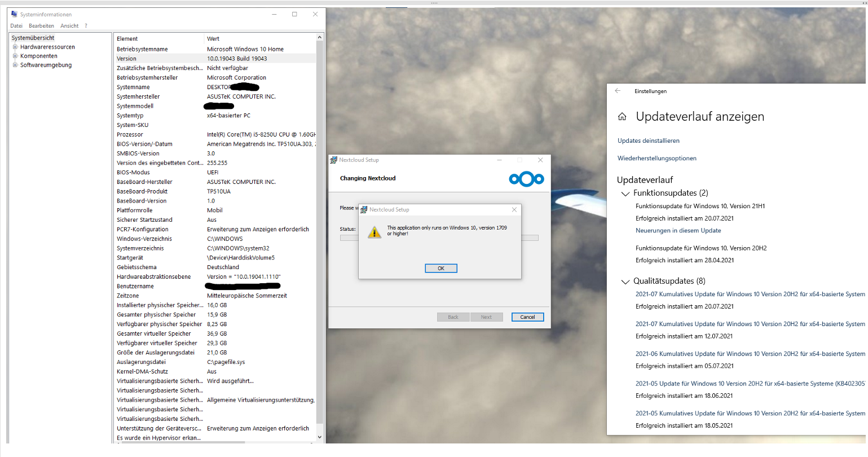This screenshot has width=868, height=457.
Task: Select the Betriebssystemname row
Action: click(x=215, y=49)
